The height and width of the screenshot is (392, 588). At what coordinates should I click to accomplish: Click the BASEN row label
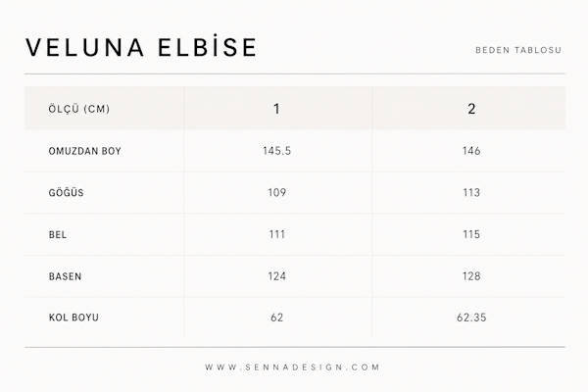[65, 276]
